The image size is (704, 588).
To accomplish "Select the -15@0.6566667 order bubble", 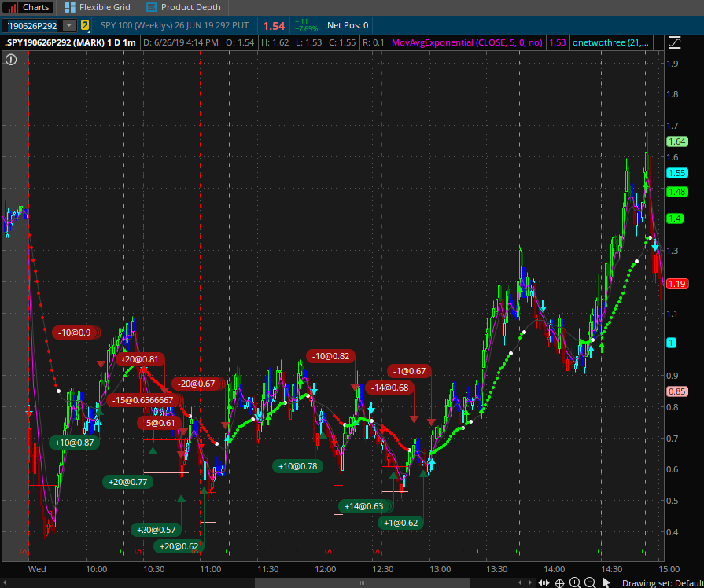I will 143,400.
